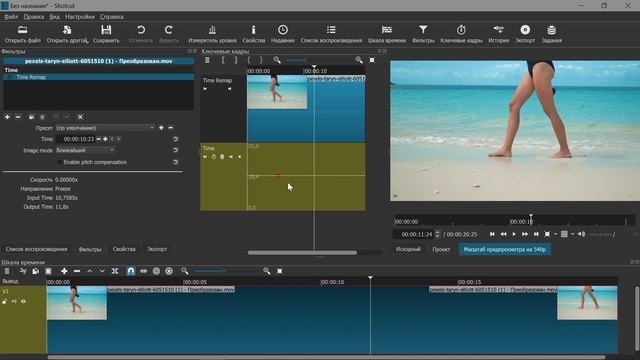This screenshot has width=640, height=360.
Task: Zoom out the timeline with magnifier icon
Action: 184,271
